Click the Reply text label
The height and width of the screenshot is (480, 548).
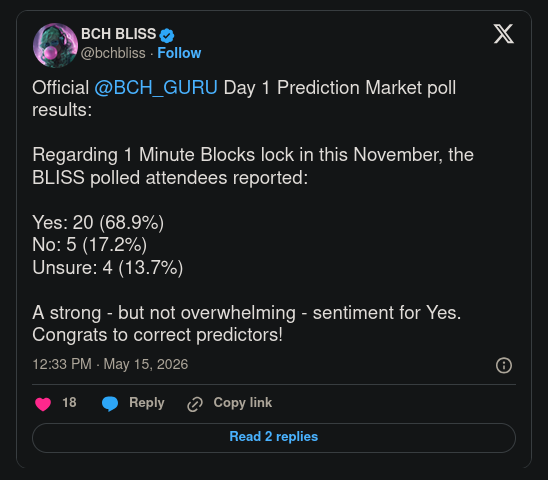[x=146, y=402]
